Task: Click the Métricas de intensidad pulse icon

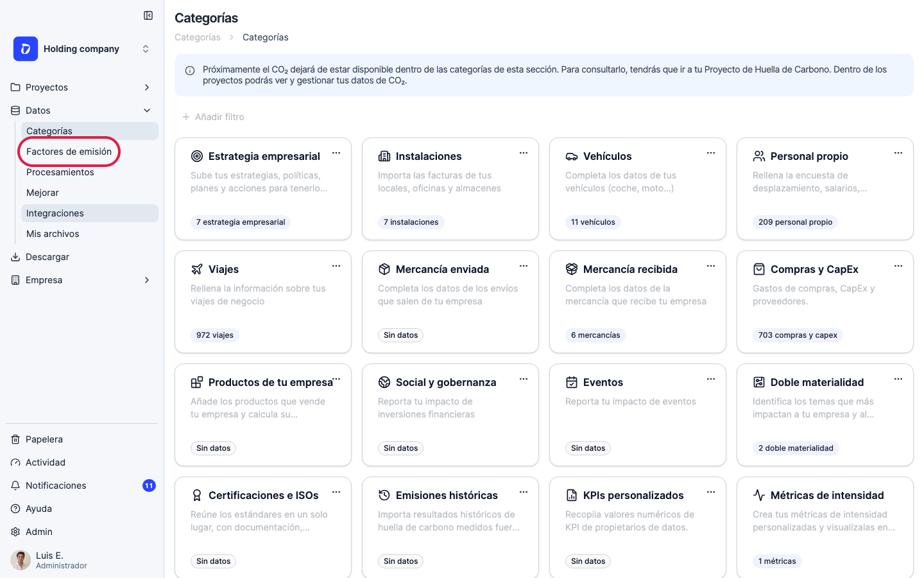Action: (759, 495)
